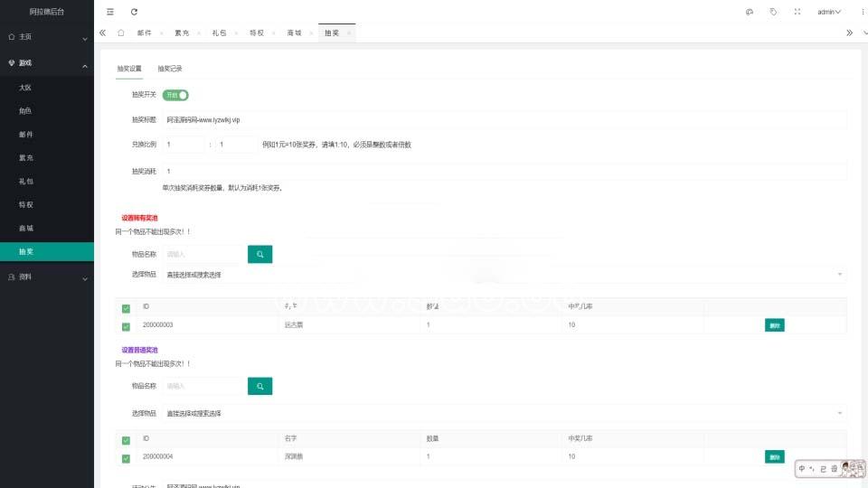The height and width of the screenshot is (488, 868).
Task: Collapse the sidebar with the hamburger icon
Action: [x=110, y=12]
